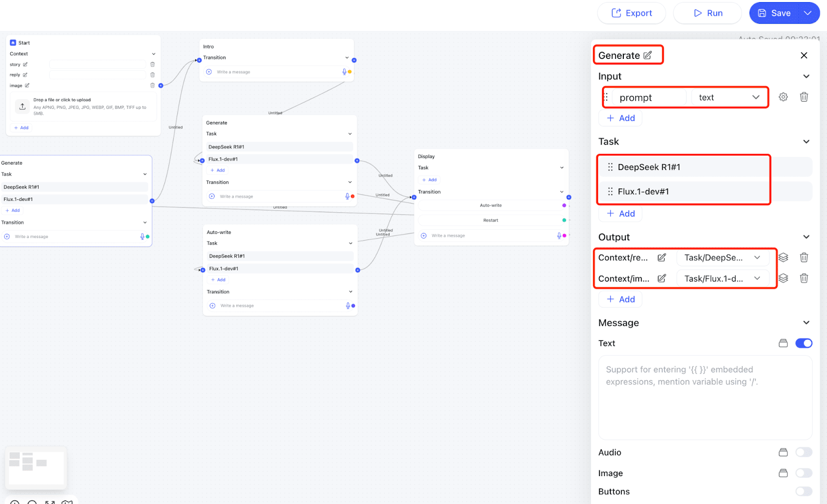
Task: Add a new output in Output section
Action: 620,300
